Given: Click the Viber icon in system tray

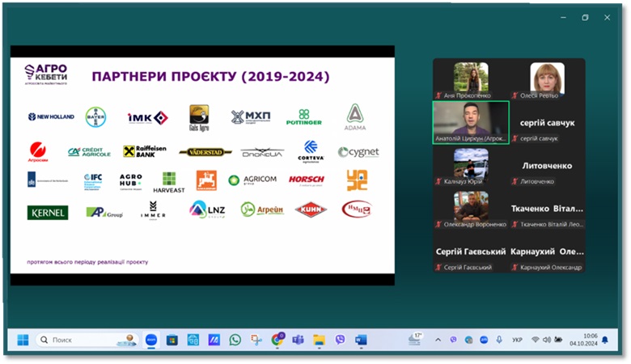Looking at the screenshot, I should pyautogui.click(x=454, y=340).
